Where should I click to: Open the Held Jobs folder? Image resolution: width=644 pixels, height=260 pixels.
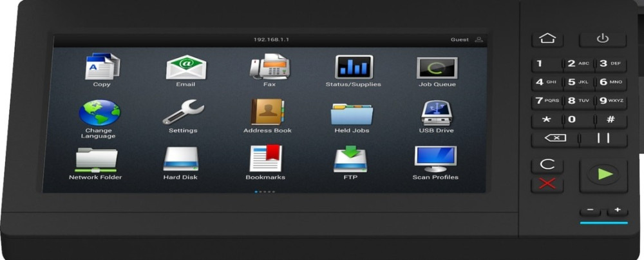tap(352, 114)
